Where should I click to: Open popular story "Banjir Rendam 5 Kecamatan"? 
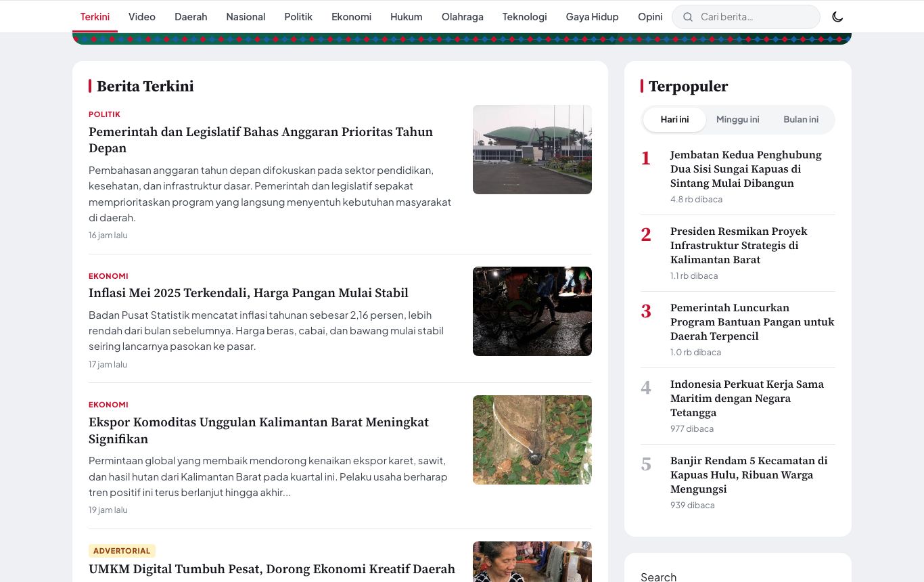coord(749,475)
